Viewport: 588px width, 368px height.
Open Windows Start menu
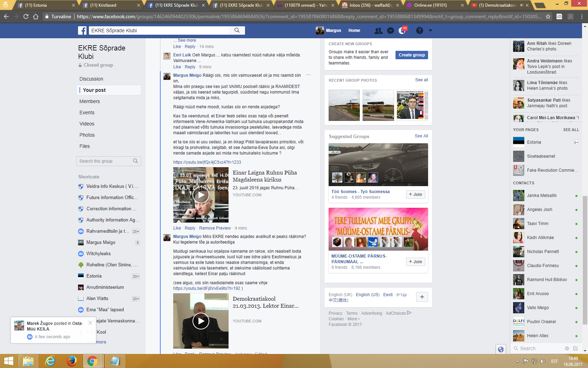8,361
